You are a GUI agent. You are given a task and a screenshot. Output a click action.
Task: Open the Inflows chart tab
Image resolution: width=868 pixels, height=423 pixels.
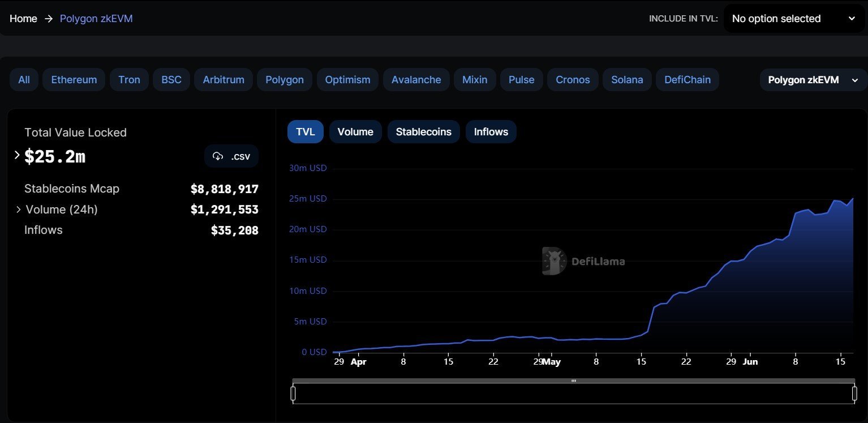pyautogui.click(x=490, y=131)
